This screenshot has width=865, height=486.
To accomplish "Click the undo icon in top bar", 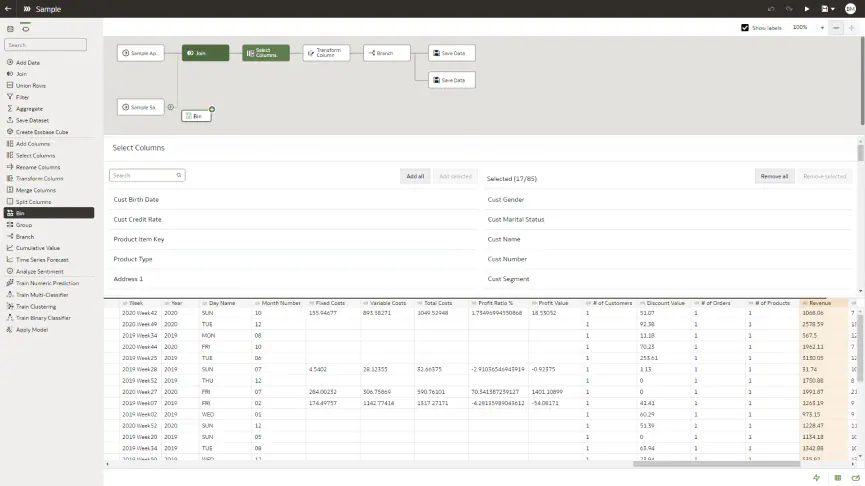I will click(x=771, y=8).
